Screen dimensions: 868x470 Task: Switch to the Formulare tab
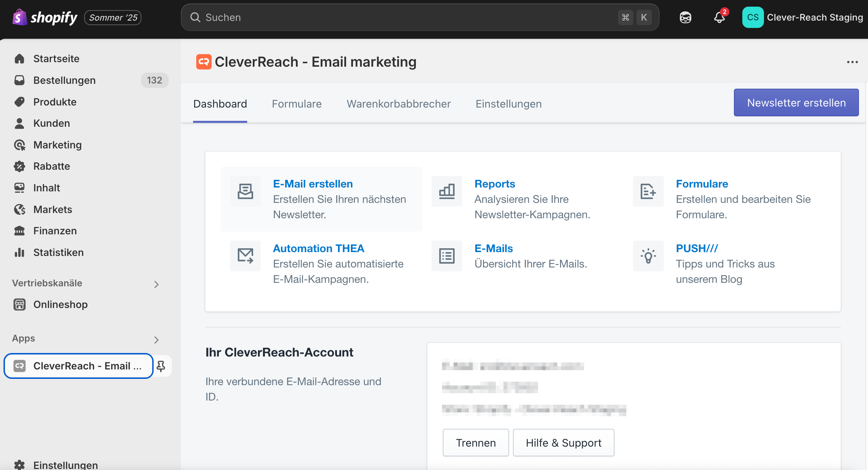click(x=297, y=104)
